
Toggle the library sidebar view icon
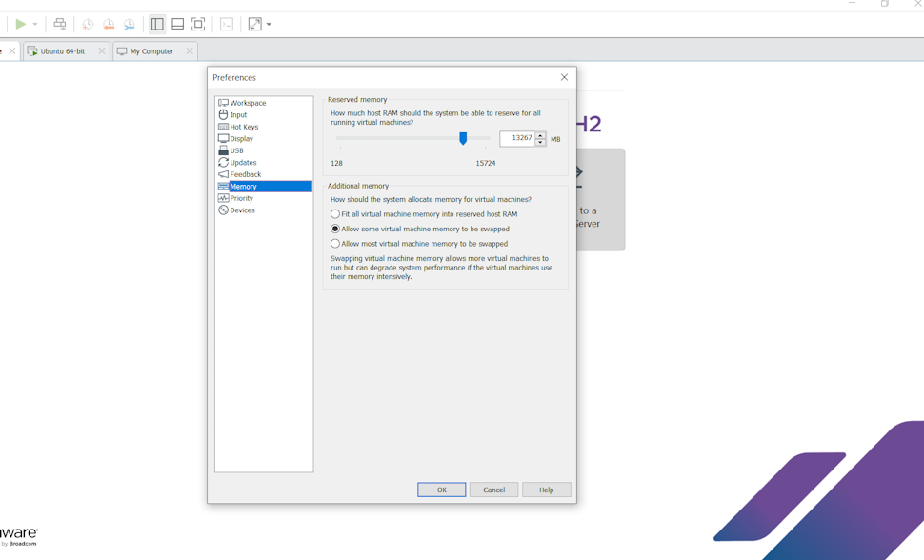pyautogui.click(x=157, y=24)
